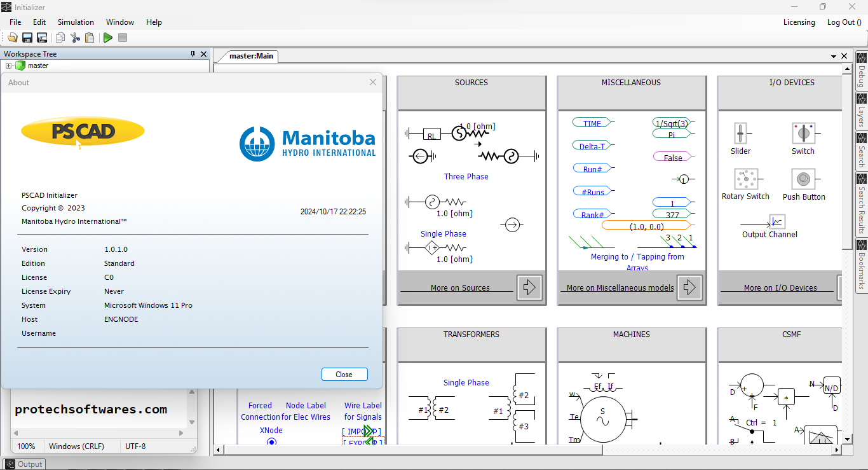Screen dimensions: 868x470
Task: Click the XNode radio symbol
Action: pyautogui.click(x=271, y=442)
